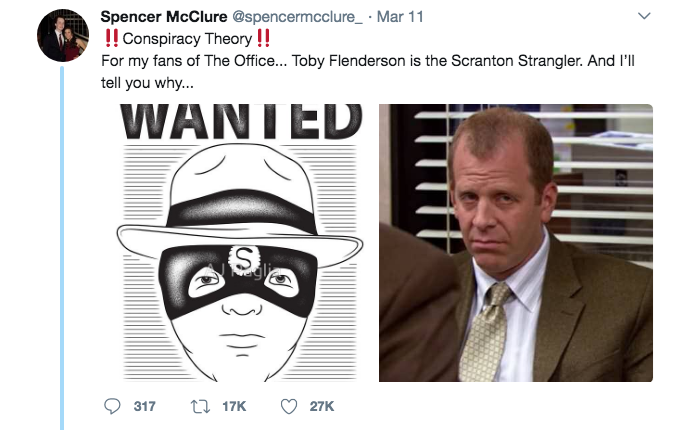The image size is (692, 430).
Task: Click the 17K retweets count
Action: (x=233, y=405)
